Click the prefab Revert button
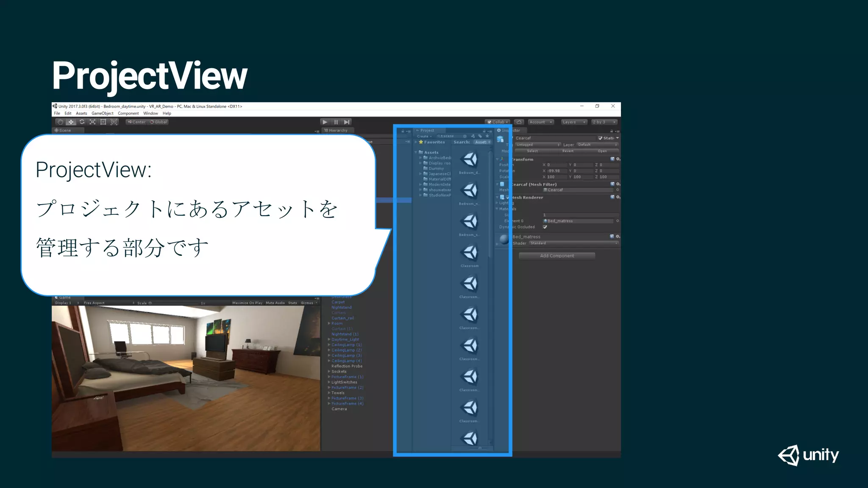The image size is (868, 488). pyautogui.click(x=568, y=151)
